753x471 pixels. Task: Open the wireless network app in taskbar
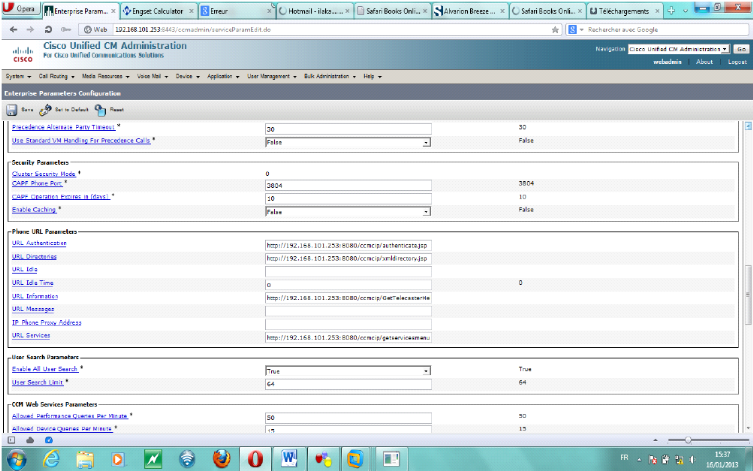[187, 459]
